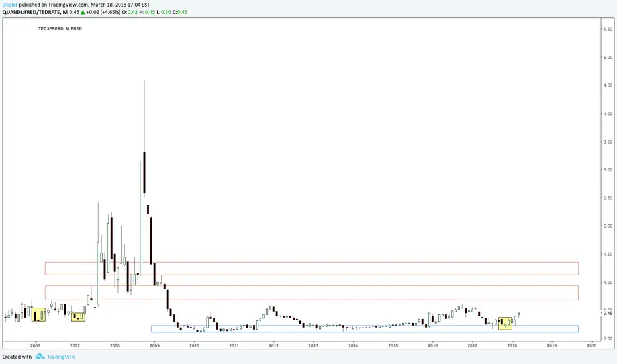The width and height of the screenshot is (617, 364).
Task: Click the 2018 year label on time axis
Action: [x=512, y=346]
